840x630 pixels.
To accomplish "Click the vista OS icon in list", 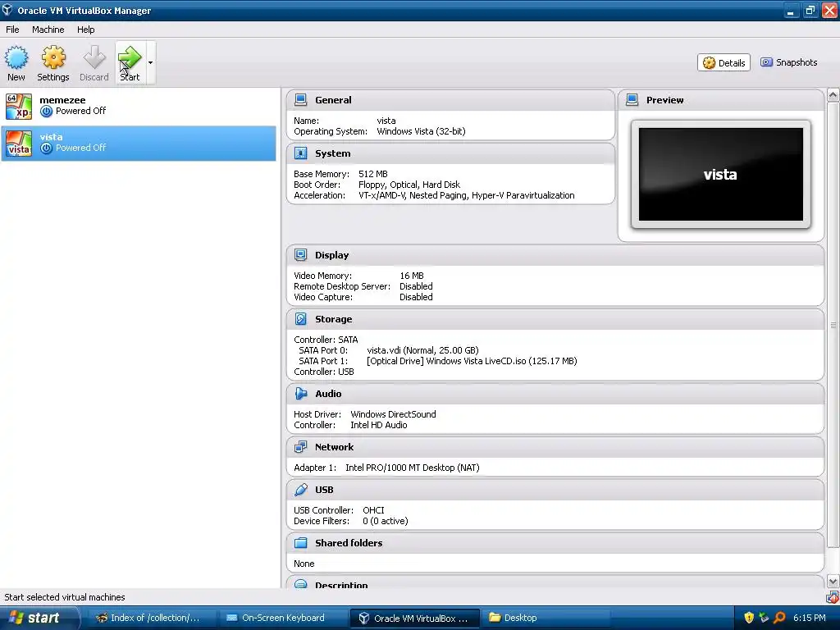I will 19,143.
